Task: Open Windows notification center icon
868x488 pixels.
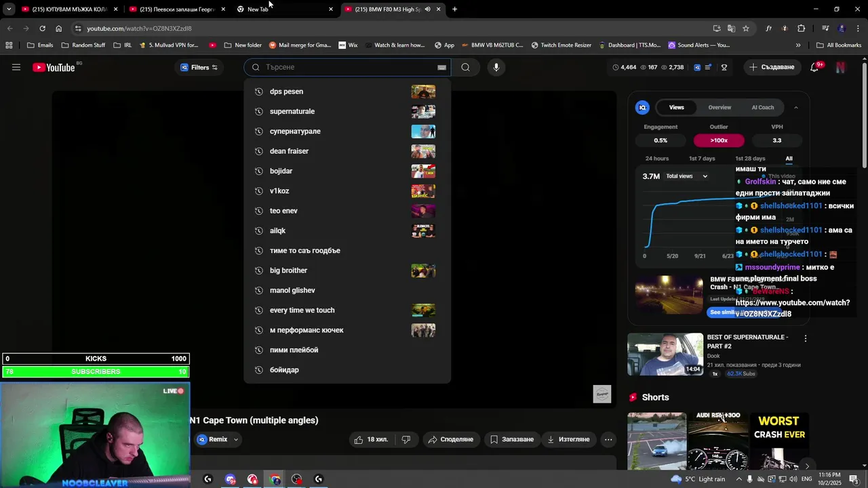Action: pos(854,479)
